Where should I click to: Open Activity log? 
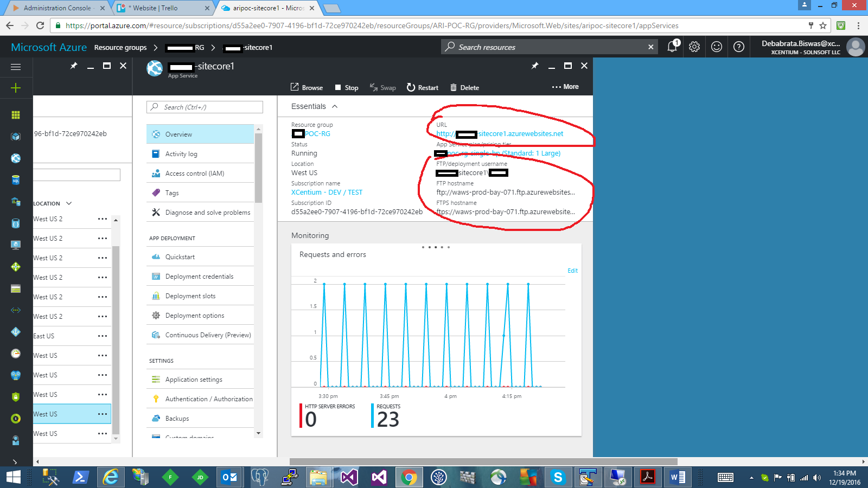200,153
